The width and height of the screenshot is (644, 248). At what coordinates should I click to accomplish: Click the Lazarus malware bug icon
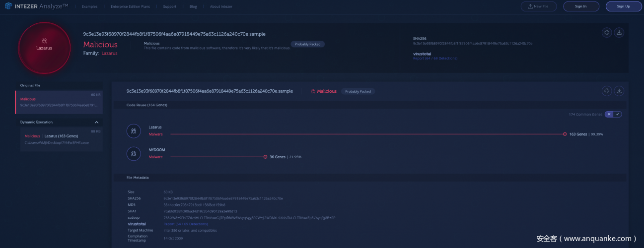coord(133,130)
